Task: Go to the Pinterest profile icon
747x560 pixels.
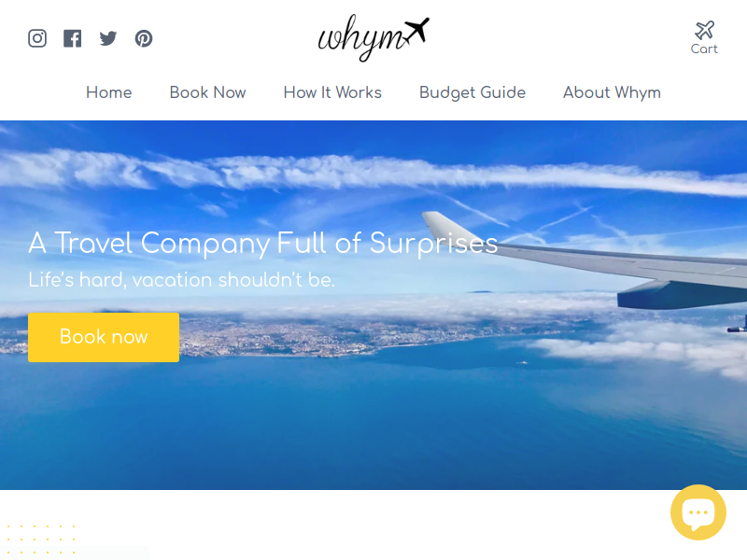Action: [x=144, y=38]
